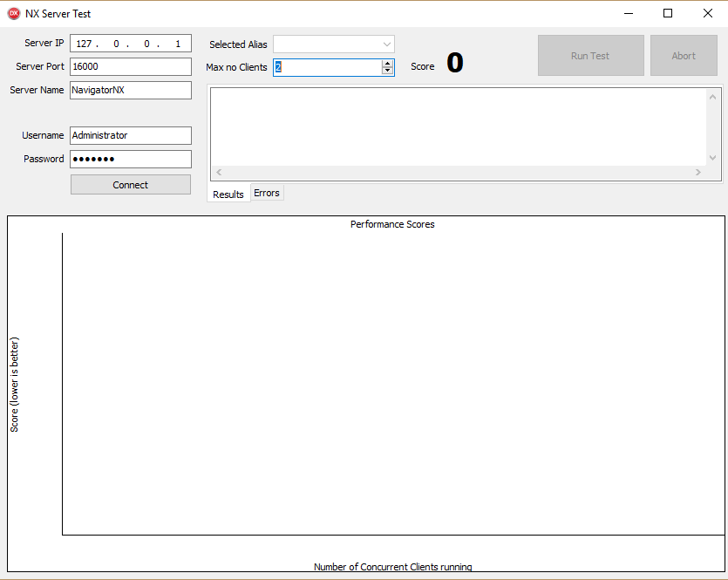Click the results log scroll up arrow

[712, 97]
